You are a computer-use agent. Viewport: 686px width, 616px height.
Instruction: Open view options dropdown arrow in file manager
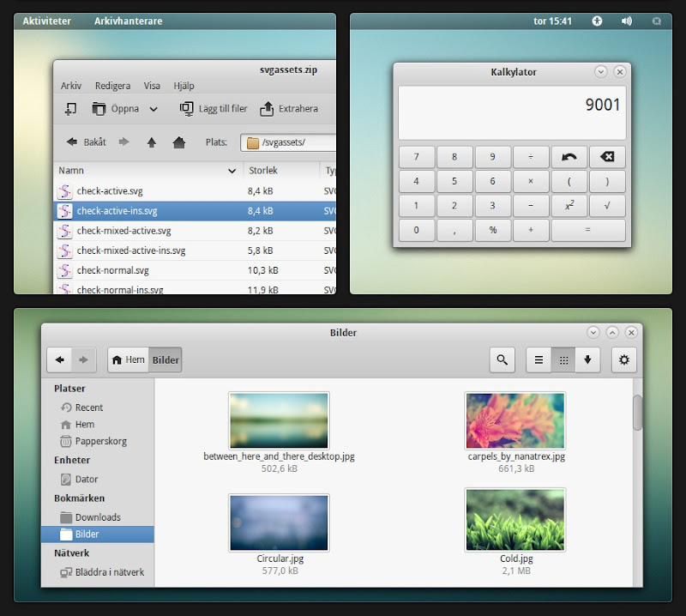[587, 359]
